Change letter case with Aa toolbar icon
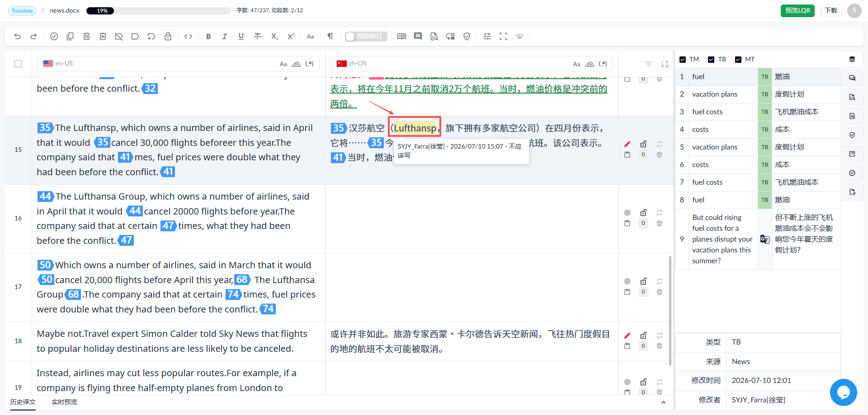The height and width of the screenshot is (415, 868). (x=310, y=37)
